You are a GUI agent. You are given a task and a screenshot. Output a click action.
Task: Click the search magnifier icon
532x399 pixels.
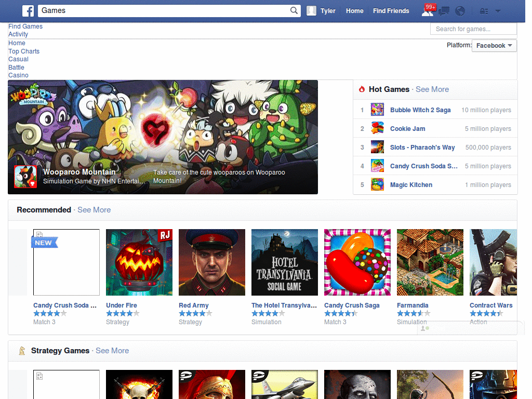[294, 10]
